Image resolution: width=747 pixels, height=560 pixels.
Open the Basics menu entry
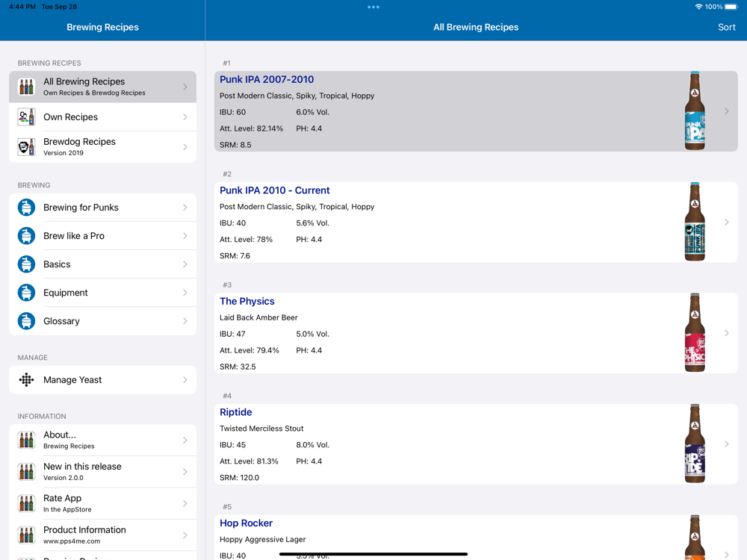pyautogui.click(x=102, y=264)
